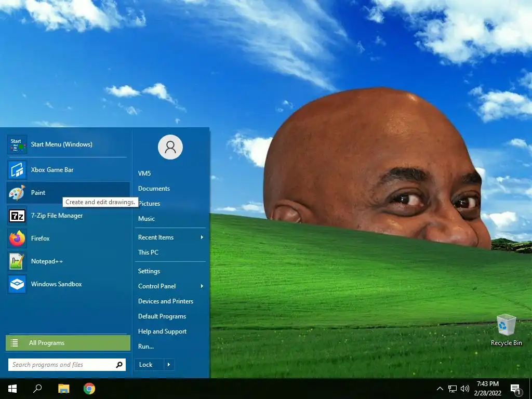
Task: Click the Control Panel label
Action: [x=157, y=286]
